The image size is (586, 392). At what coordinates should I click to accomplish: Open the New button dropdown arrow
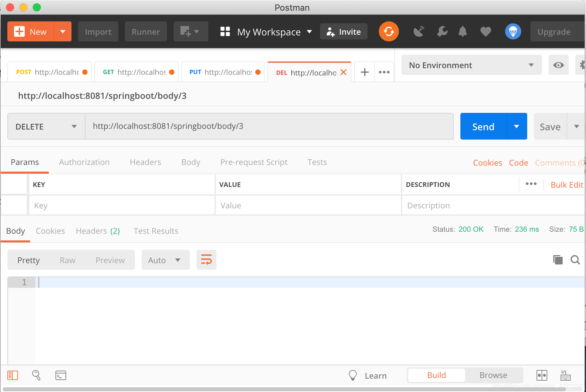(62, 32)
